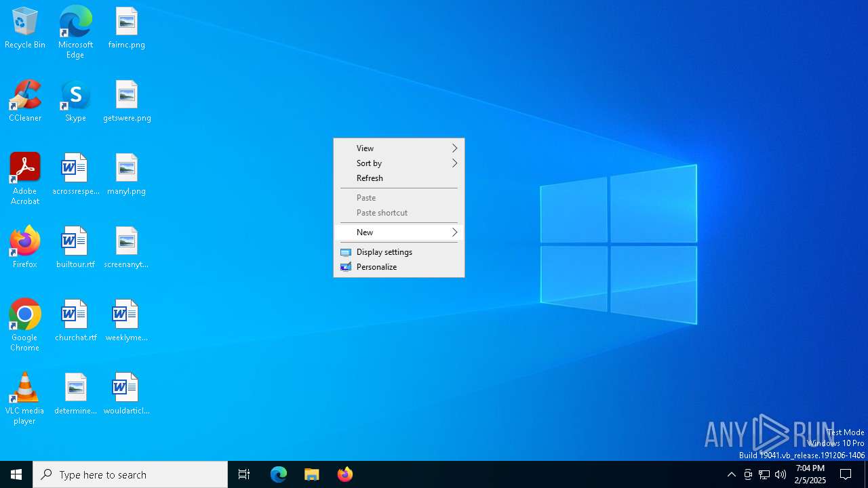Open the clock and date flyout

[811, 474]
